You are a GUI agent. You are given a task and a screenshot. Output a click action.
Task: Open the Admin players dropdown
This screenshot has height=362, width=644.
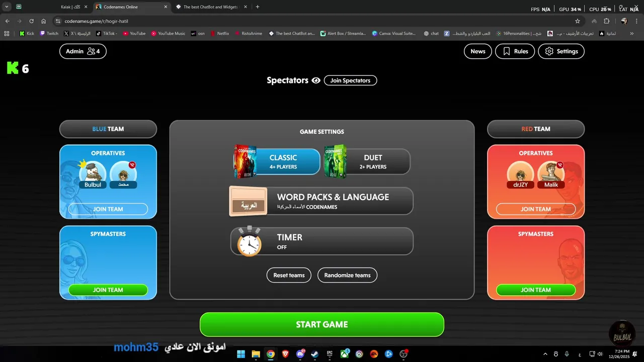tap(83, 51)
